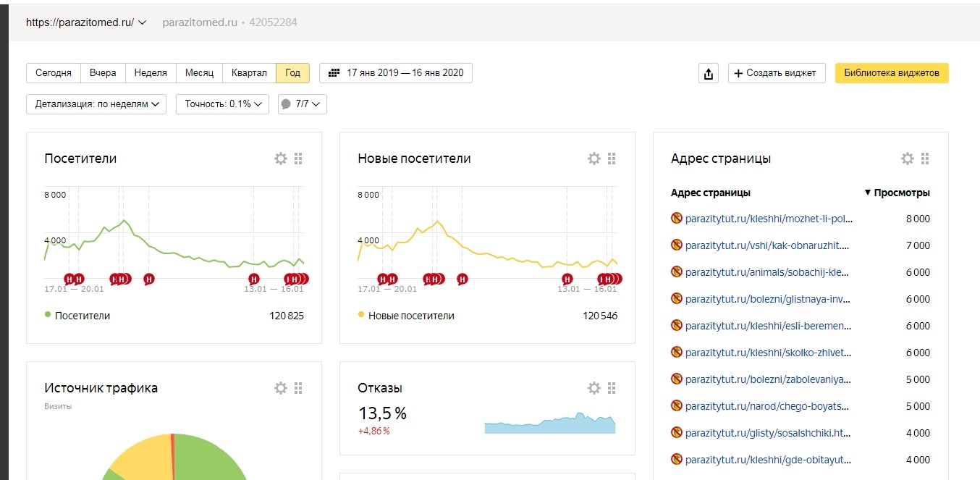980x480 pixels.
Task: Click the Создать виджет button
Action: 777,73
